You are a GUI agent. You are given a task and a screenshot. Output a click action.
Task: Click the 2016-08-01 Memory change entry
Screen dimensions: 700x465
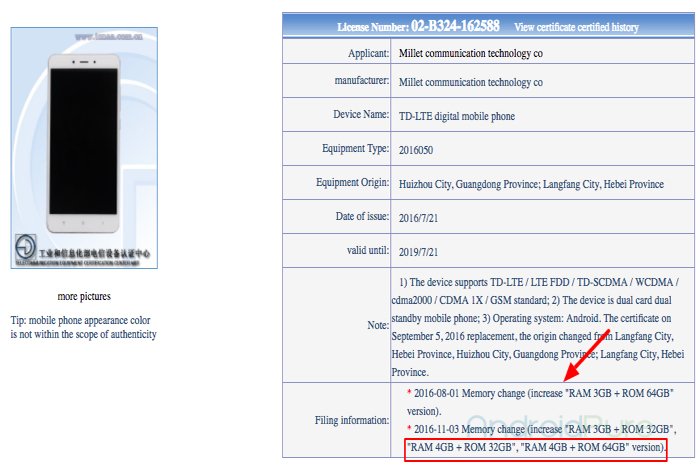point(540,402)
